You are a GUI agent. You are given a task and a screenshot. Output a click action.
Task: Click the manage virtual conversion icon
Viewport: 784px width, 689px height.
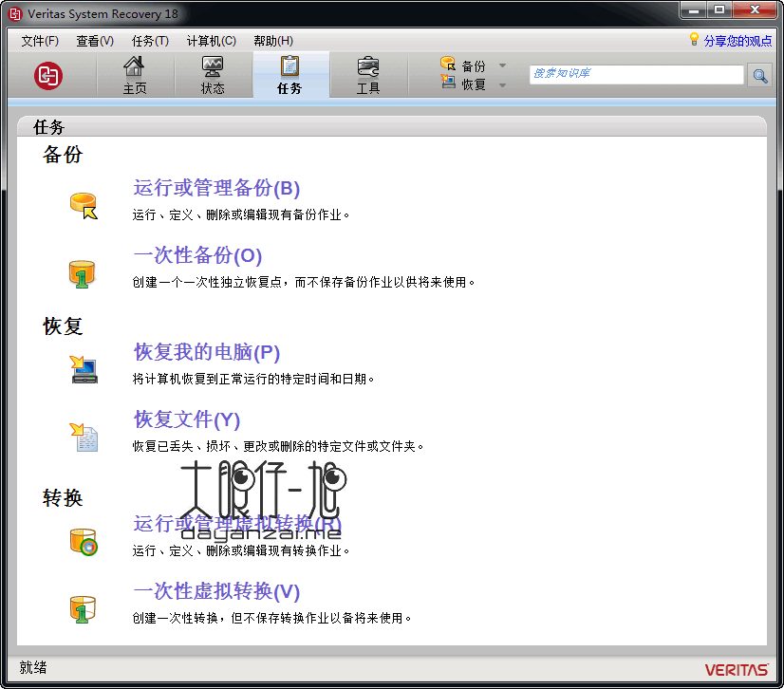click(x=84, y=543)
